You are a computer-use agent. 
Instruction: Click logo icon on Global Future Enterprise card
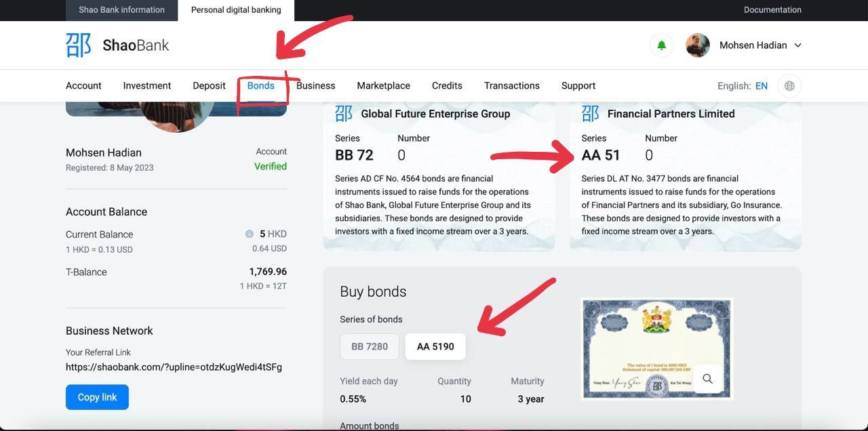coord(344,113)
